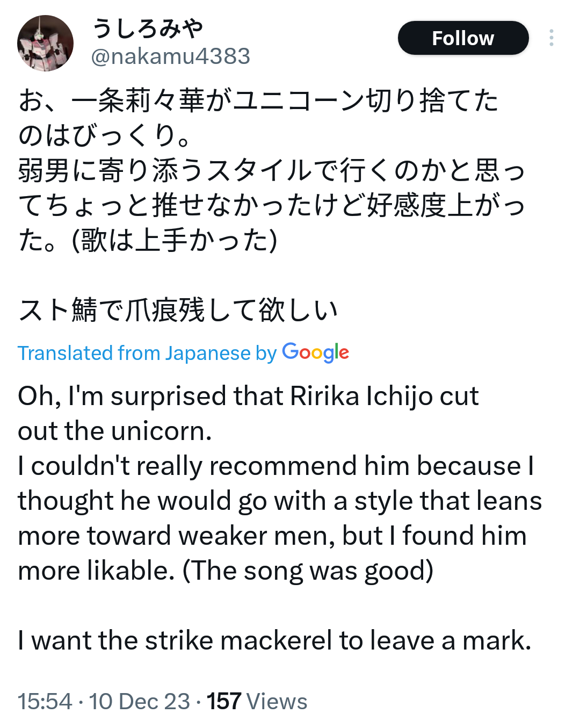The height and width of the screenshot is (728, 580).
Task: Open the 15:54 timestamp
Action: tap(45, 701)
